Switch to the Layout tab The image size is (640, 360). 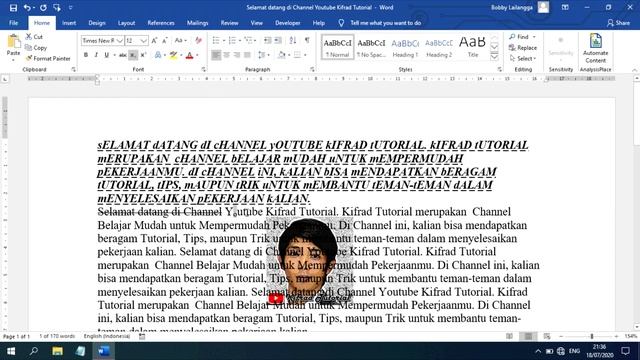point(127,23)
